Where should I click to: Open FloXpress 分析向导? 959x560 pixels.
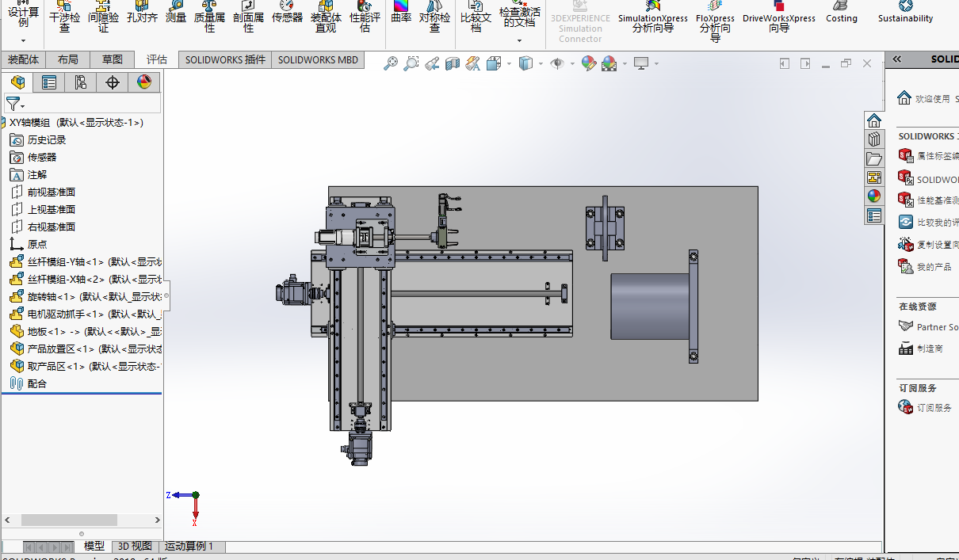click(x=715, y=21)
